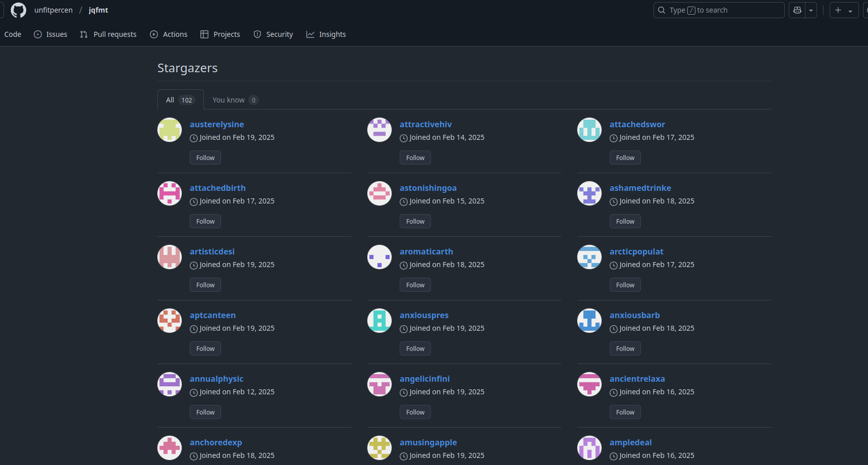Open austerelysine's profile
This screenshot has width=868, height=465.
pos(217,124)
